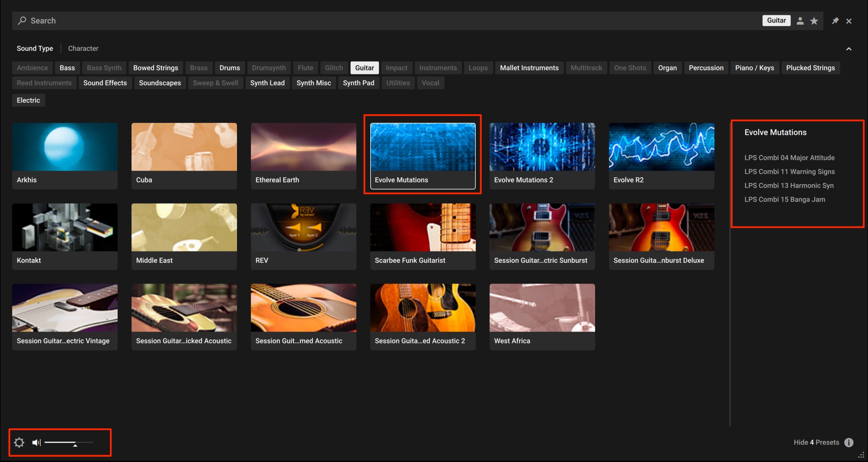
Task: Remove the Guitar chip in search bar
Action: [776, 20]
